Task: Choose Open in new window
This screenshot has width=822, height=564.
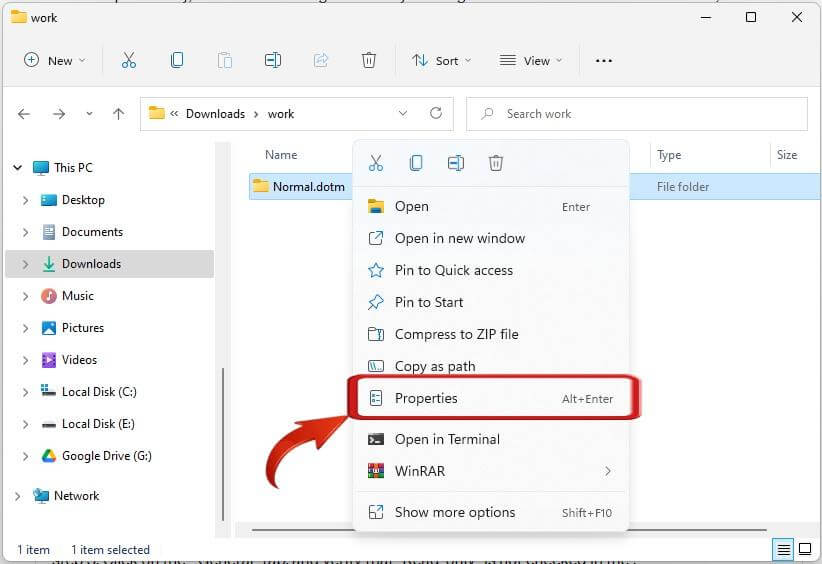Action: point(491,238)
